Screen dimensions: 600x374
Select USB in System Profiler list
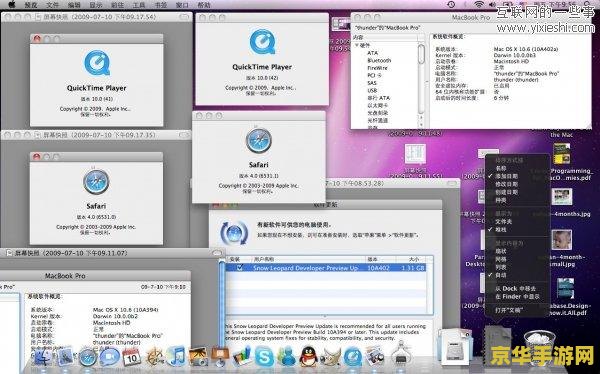pos(372,90)
